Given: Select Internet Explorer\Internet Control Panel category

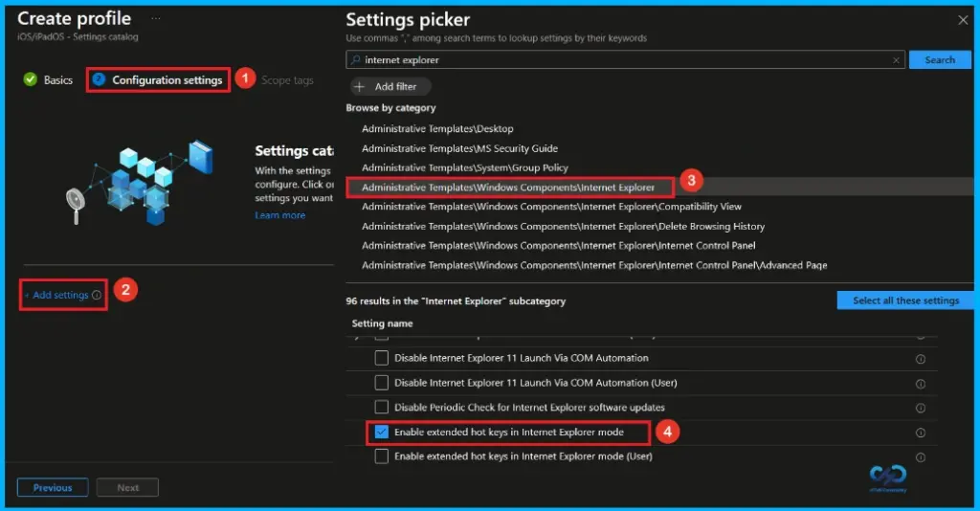Looking at the screenshot, I should point(558,246).
